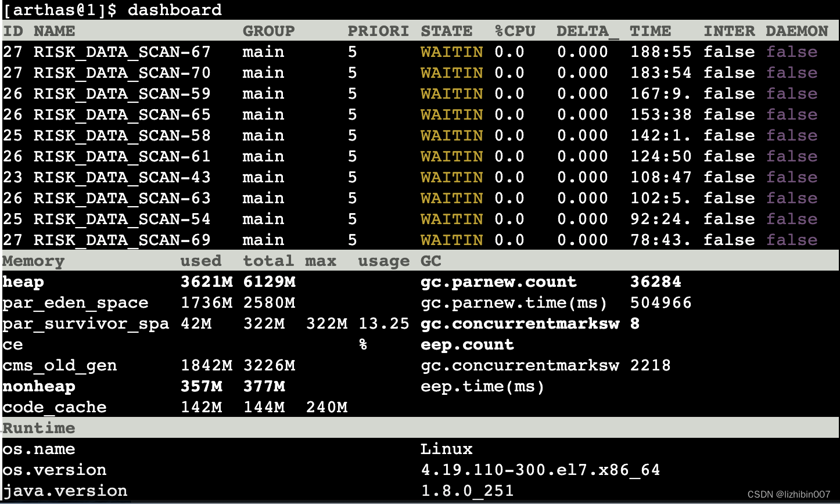This screenshot has height=504, width=840.
Task: Click heap used value 3621M
Action: coord(206,282)
